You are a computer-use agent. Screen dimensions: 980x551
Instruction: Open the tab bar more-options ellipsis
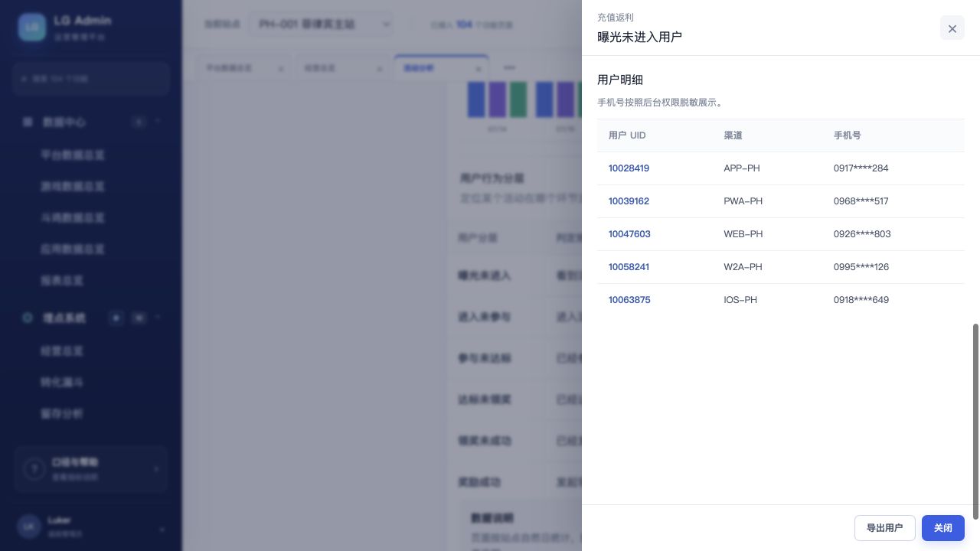click(509, 68)
